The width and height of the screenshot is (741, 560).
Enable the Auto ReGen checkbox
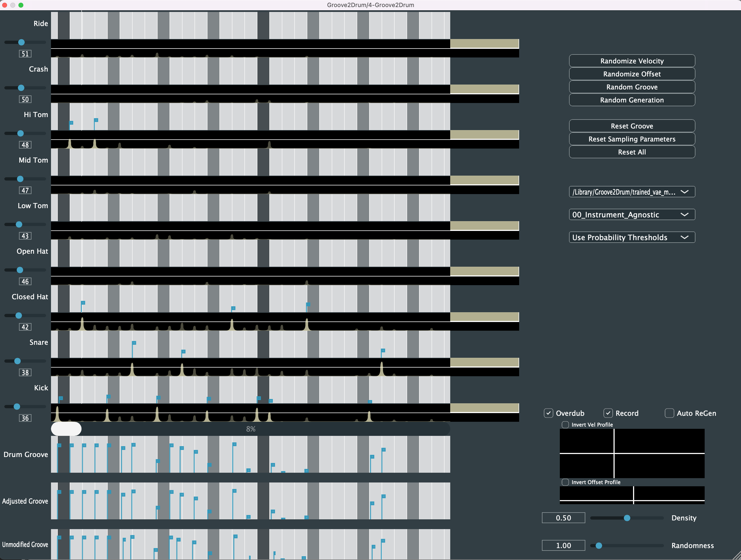pos(669,413)
